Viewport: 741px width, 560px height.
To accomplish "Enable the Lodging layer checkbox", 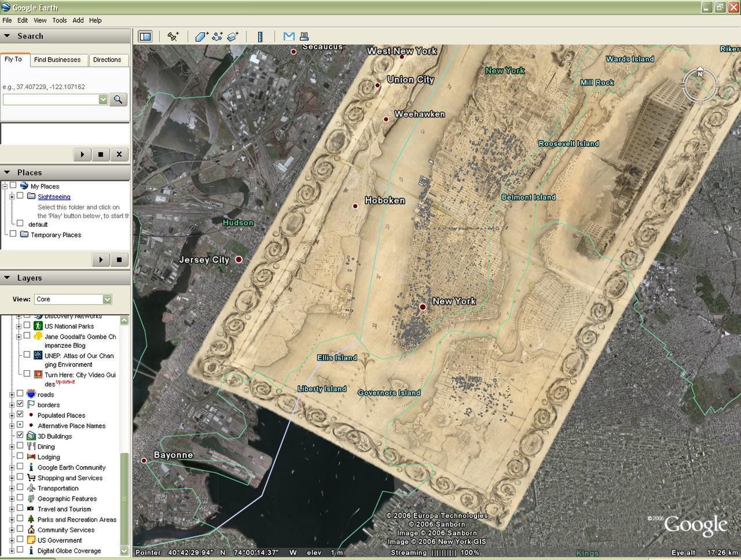I will point(20,456).
